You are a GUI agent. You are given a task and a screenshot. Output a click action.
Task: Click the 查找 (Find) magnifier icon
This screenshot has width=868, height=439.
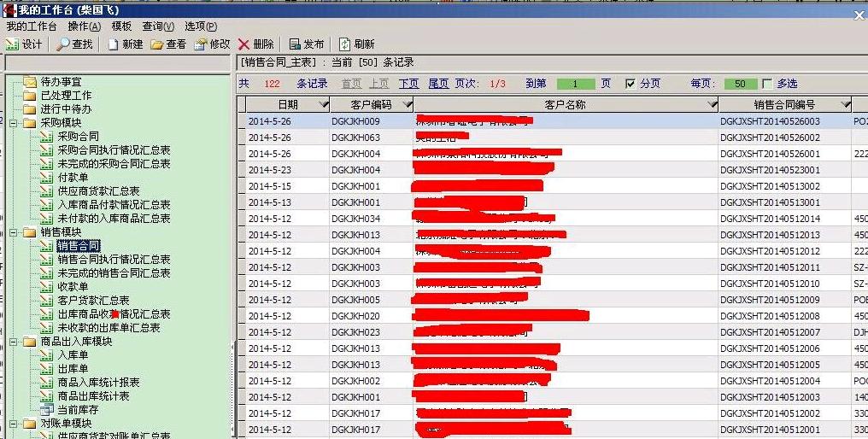pos(64,44)
